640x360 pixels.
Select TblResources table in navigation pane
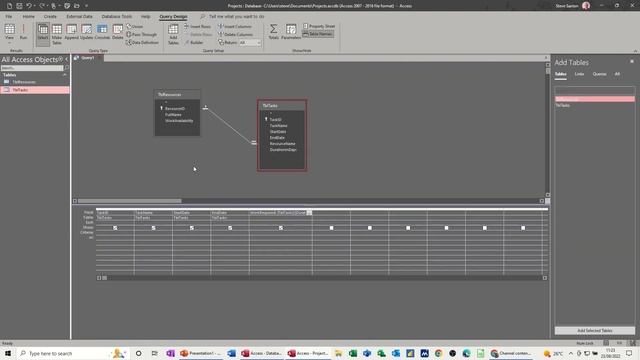[x=35, y=82]
